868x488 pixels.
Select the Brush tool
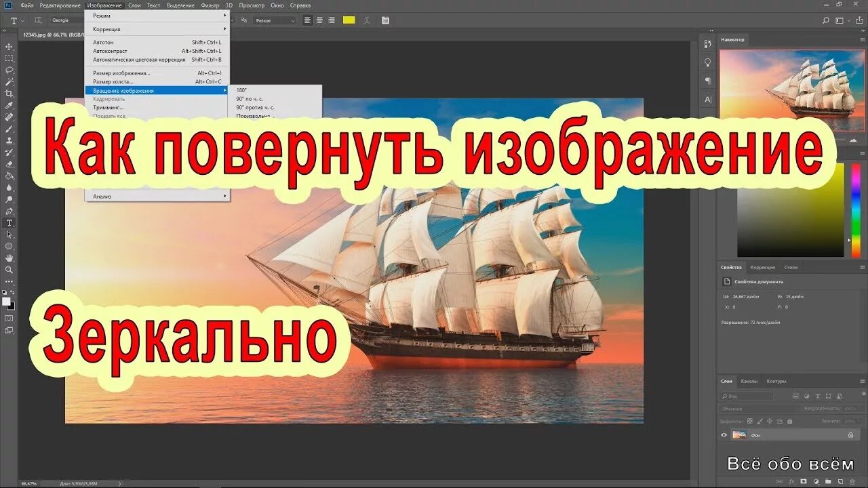coord(9,129)
